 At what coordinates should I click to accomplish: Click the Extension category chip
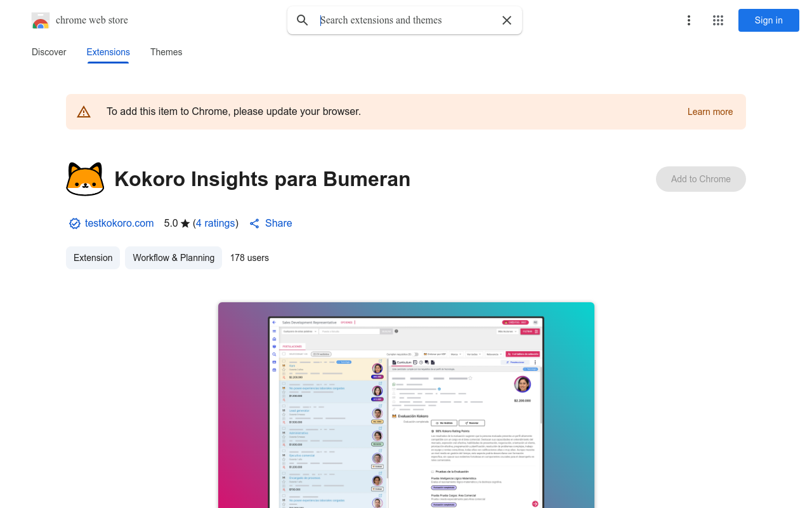click(93, 258)
